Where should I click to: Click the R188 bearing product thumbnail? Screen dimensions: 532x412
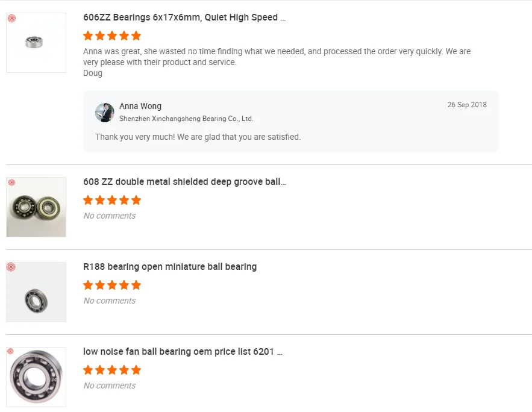[36, 292]
